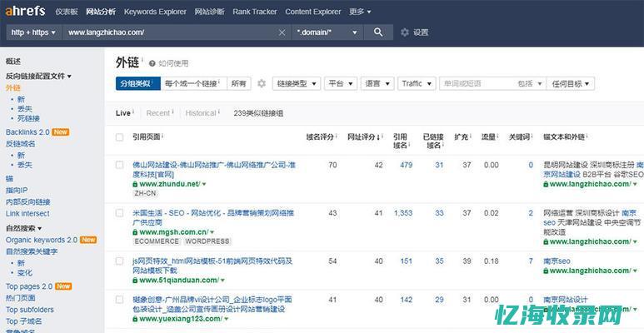Open 反链域名 in the sidebar
The width and height of the screenshot is (644, 333).
click(x=21, y=143)
